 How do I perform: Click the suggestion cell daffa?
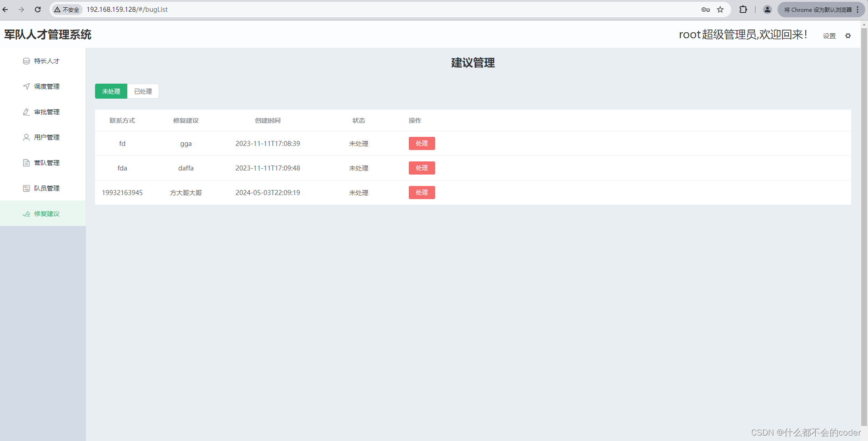coord(186,168)
